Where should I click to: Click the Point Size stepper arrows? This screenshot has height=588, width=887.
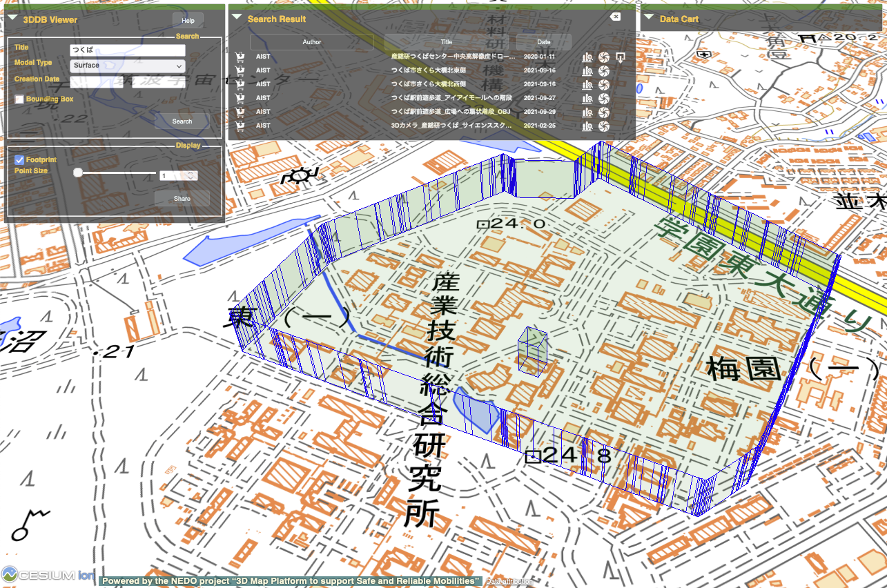192,175
